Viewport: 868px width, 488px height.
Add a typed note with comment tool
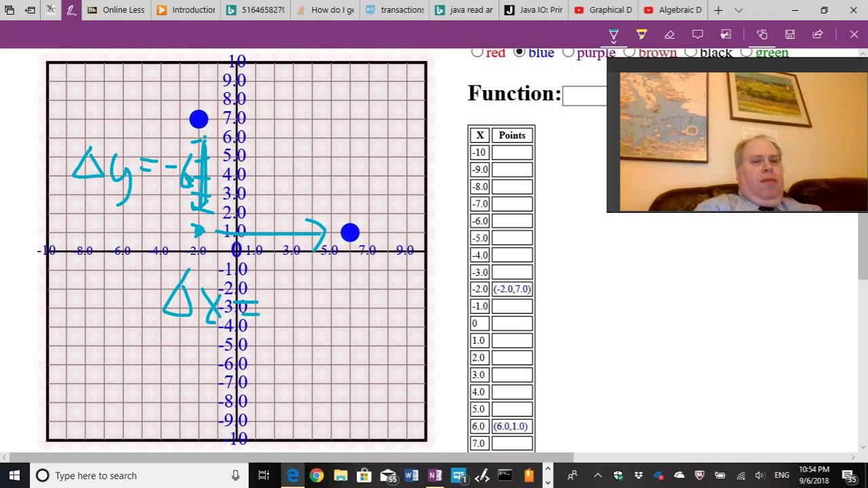(697, 35)
